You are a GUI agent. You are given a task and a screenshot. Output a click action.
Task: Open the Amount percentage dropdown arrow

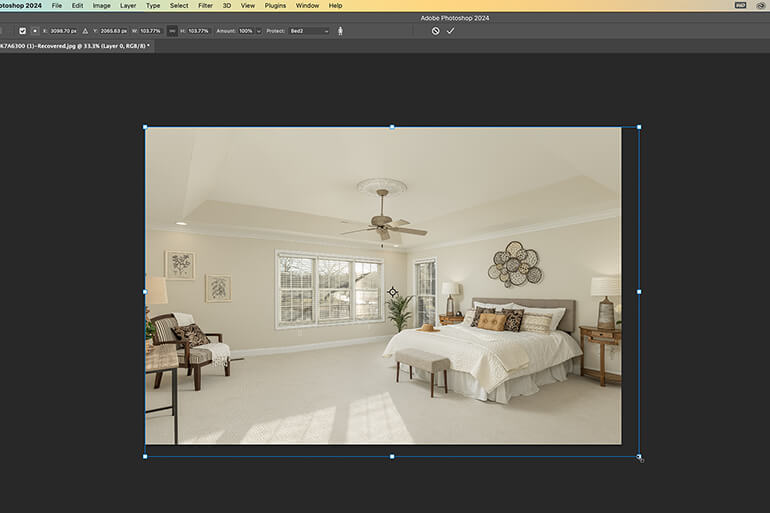pos(259,31)
